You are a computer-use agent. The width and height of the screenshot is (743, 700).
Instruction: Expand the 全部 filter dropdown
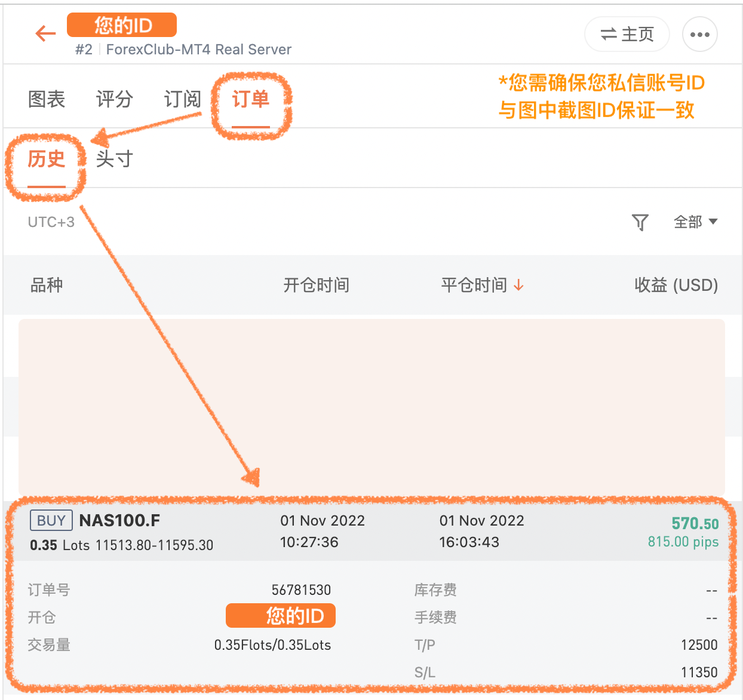[695, 222]
